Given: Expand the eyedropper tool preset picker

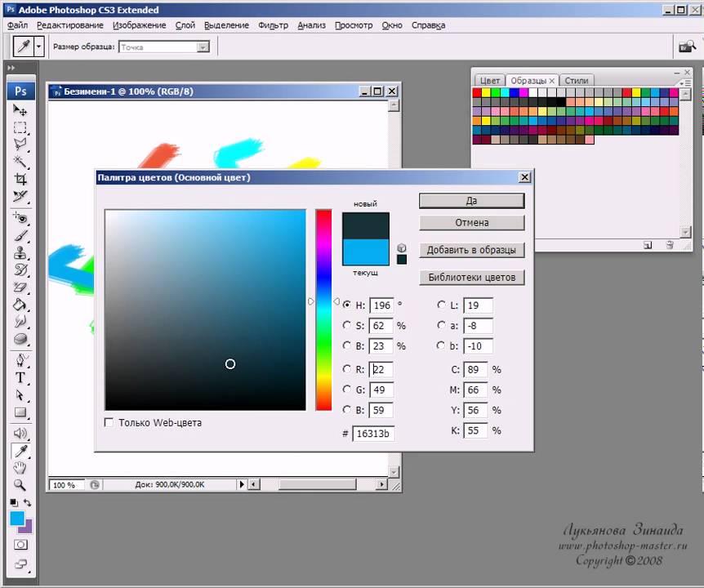Looking at the screenshot, I should tap(38, 47).
